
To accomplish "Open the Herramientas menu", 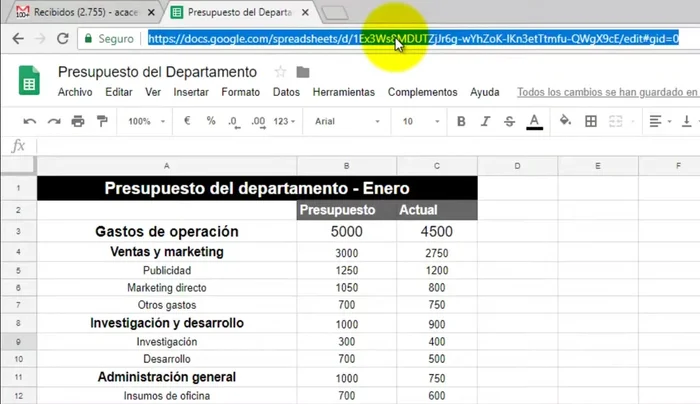I will (344, 92).
